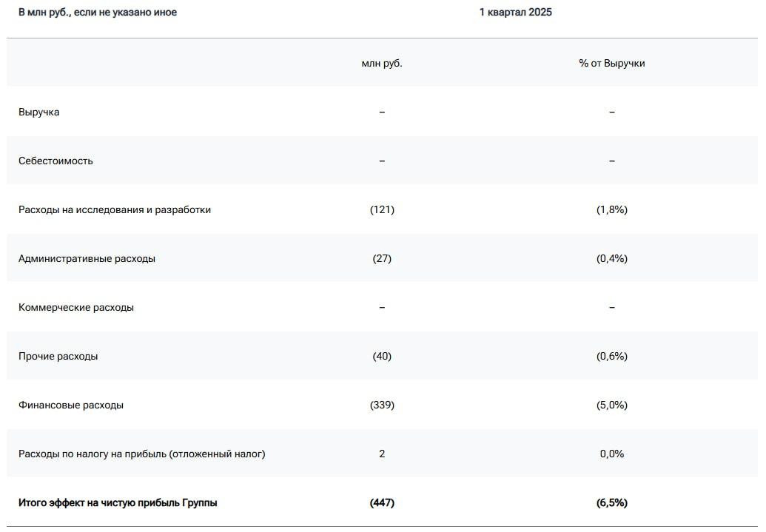The width and height of the screenshot is (766, 532).
Task: Click the "Себестоимость" row label
Action: [56, 161]
